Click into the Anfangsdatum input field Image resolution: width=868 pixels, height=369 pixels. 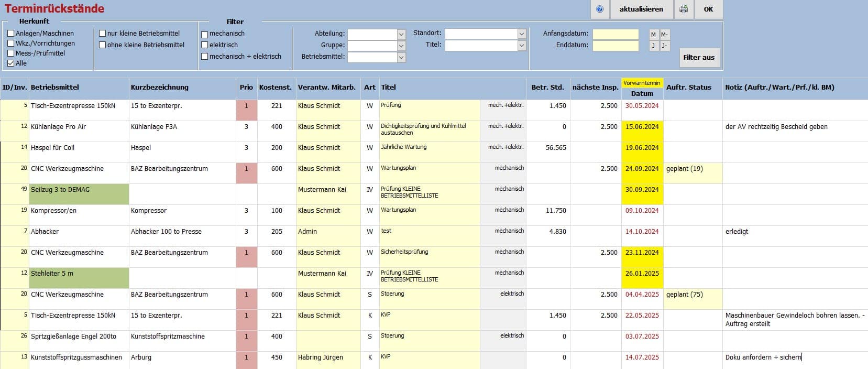[616, 34]
